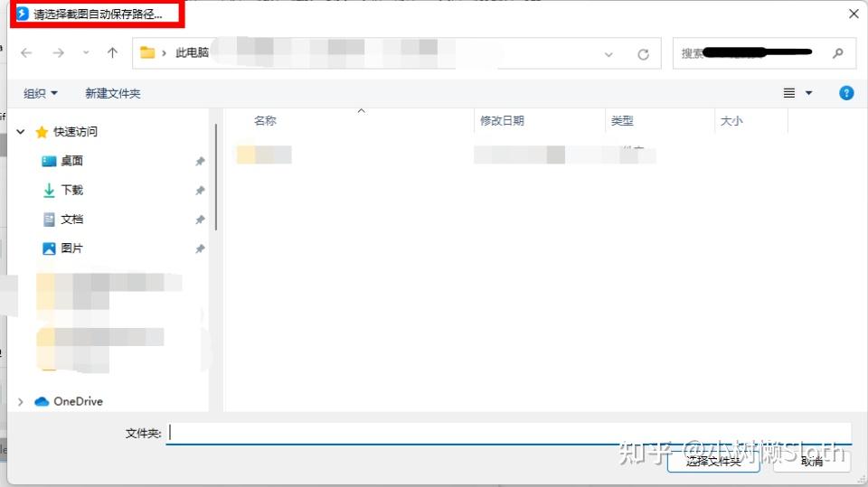Viewport: 868px width, 487px height.
Task: Confirm with the 选择文件夹 button
Action: point(713,461)
